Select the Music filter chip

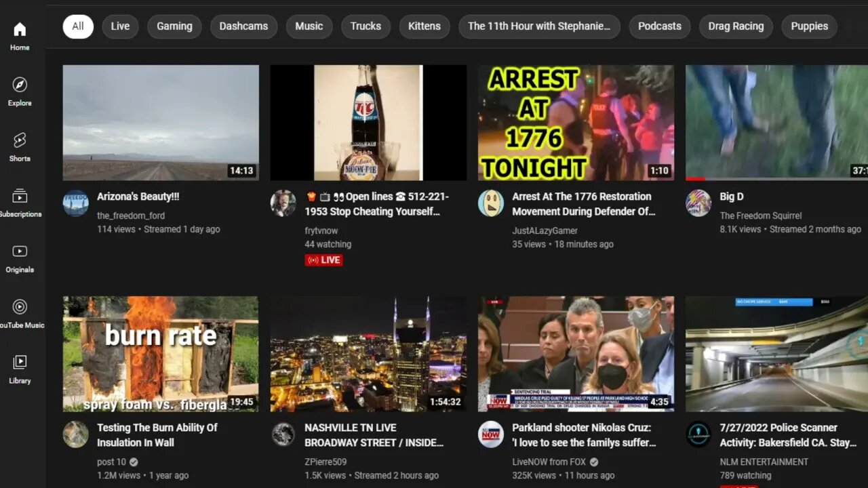[x=309, y=26]
